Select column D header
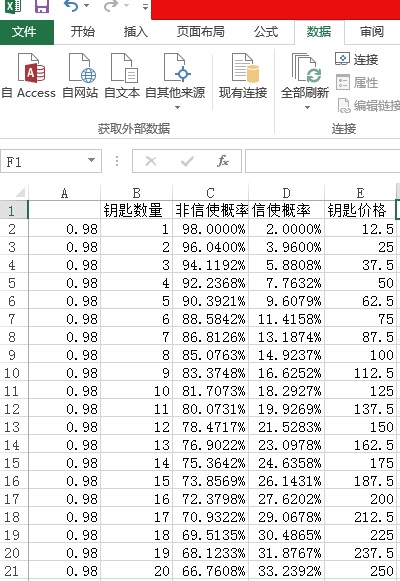This screenshot has width=400, height=581. click(286, 193)
